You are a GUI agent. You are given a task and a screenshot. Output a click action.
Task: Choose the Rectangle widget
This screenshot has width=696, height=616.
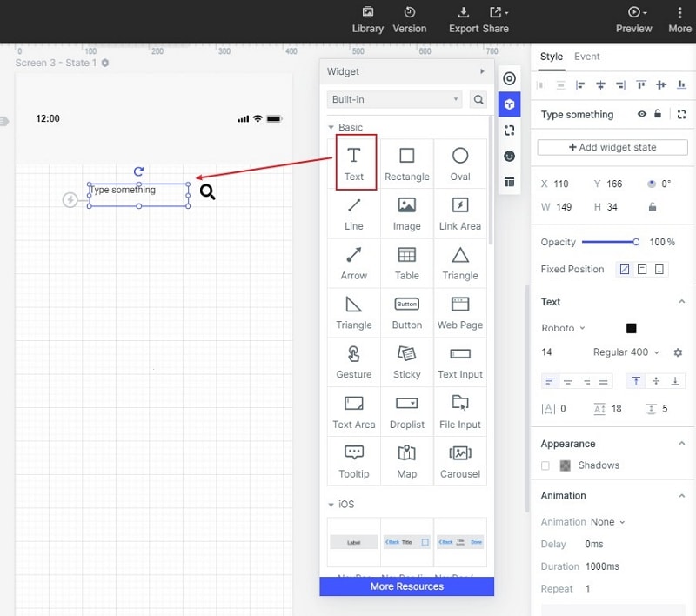click(x=406, y=164)
